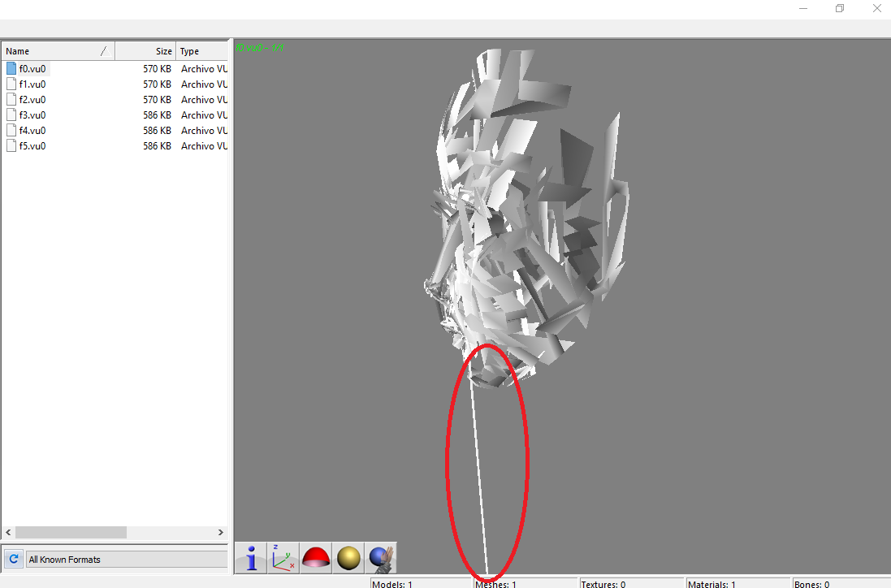Open the All Known Formats filter dropdown
Viewport: 891px width, 588px height.
(127, 560)
